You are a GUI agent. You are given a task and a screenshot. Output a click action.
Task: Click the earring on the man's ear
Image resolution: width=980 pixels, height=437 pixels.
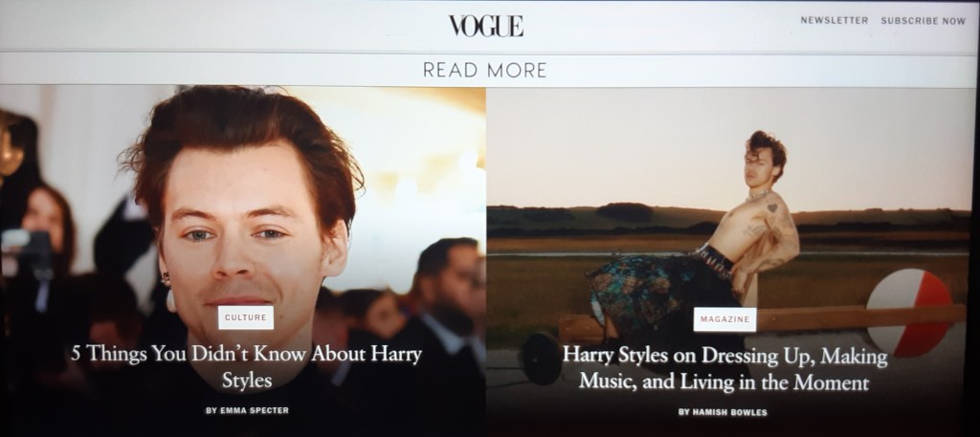(166, 279)
